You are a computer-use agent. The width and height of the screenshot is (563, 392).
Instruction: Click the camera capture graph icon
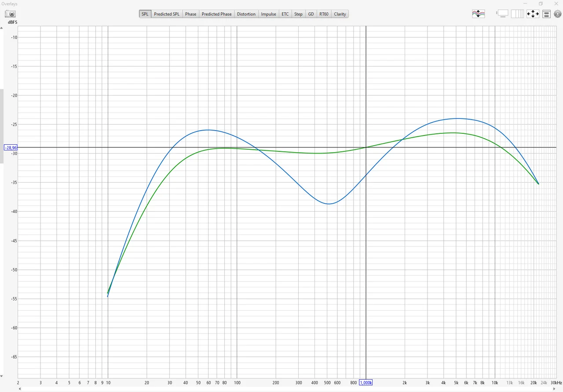point(10,14)
